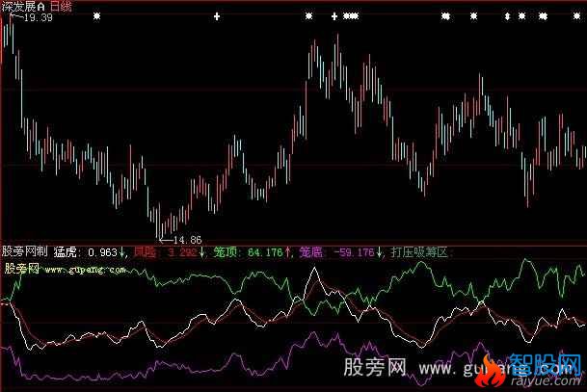The width and height of the screenshot is (587, 392).
Task: Click the up-down arrow marker at chart top
Action: pos(507,16)
